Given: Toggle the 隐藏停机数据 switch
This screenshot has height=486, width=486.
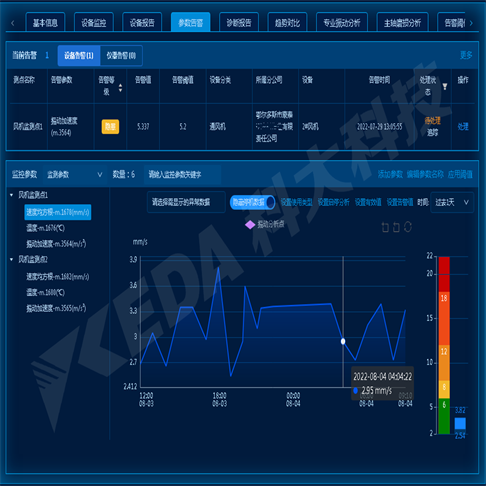Looking at the screenshot, I should pos(252,202).
